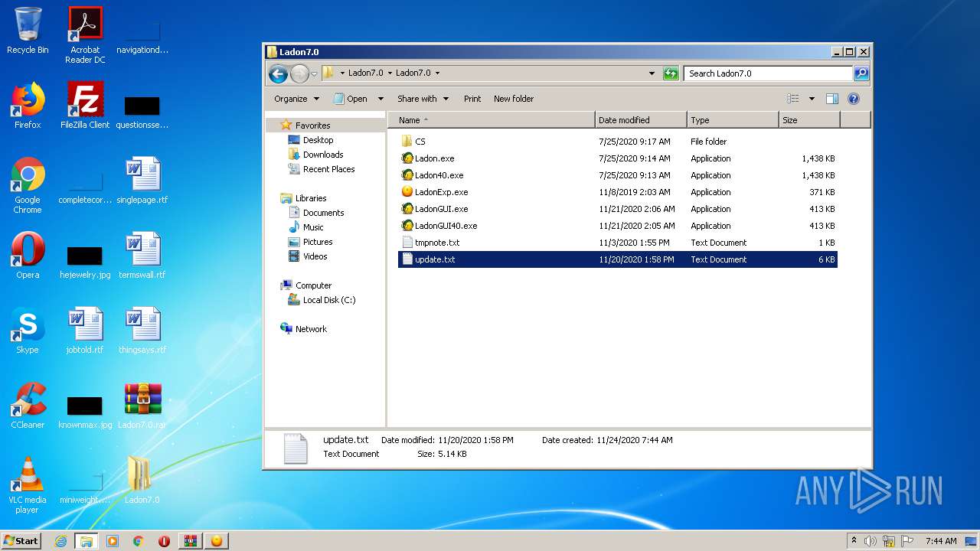Open the Start menu

pos(21,541)
